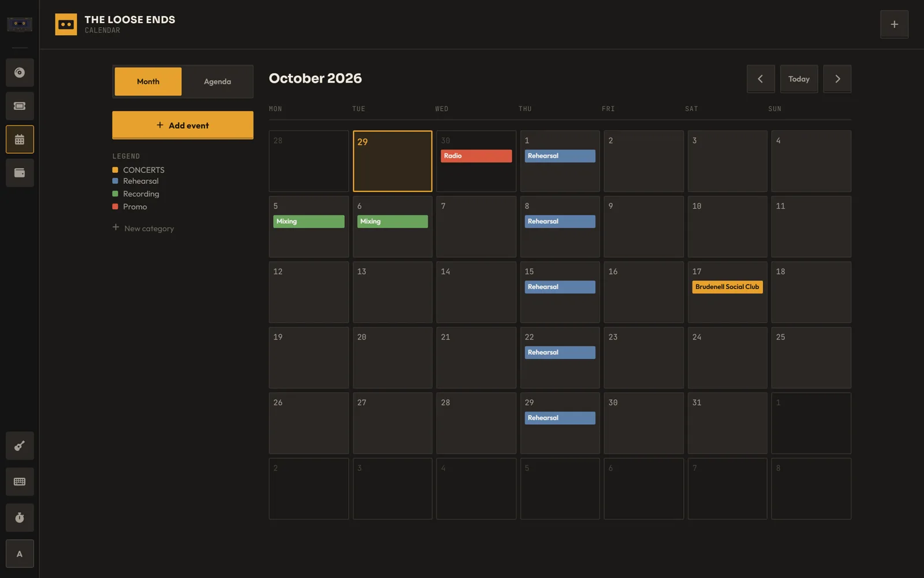
Task: Open the Rehearsal event on October 29
Action: pyautogui.click(x=560, y=418)
